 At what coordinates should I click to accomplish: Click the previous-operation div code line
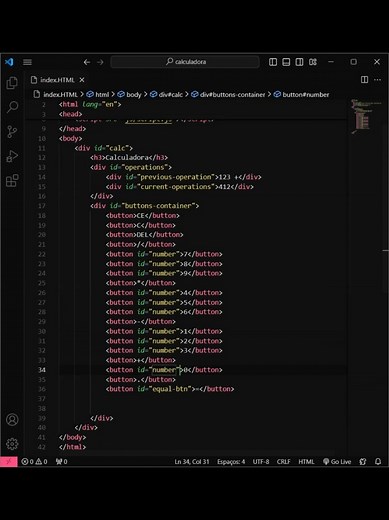[x=183, y=177]
